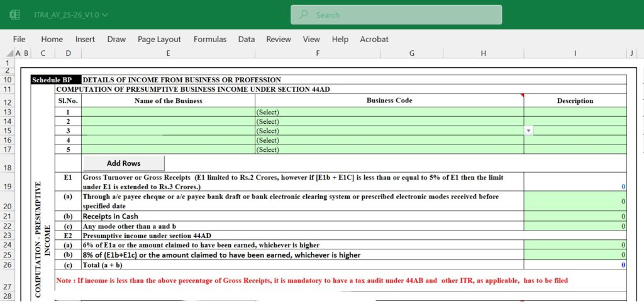Image resolution: width=644 pixels, height=304 pixels.
Task: Click the Excel app icon
Action: (14, 14)
